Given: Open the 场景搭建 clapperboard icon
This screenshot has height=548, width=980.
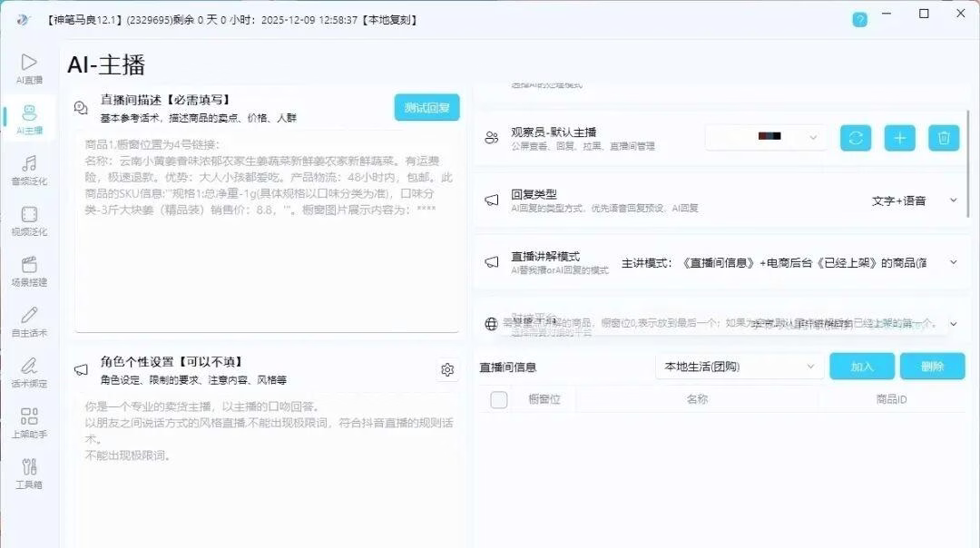Looking at the screenshot, I should (29, 266).
